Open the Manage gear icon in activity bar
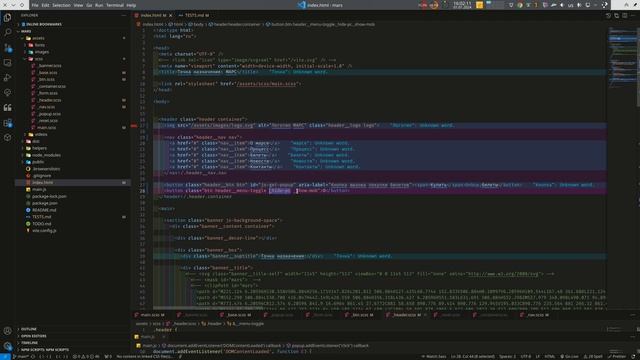 [x=7, y=346]
